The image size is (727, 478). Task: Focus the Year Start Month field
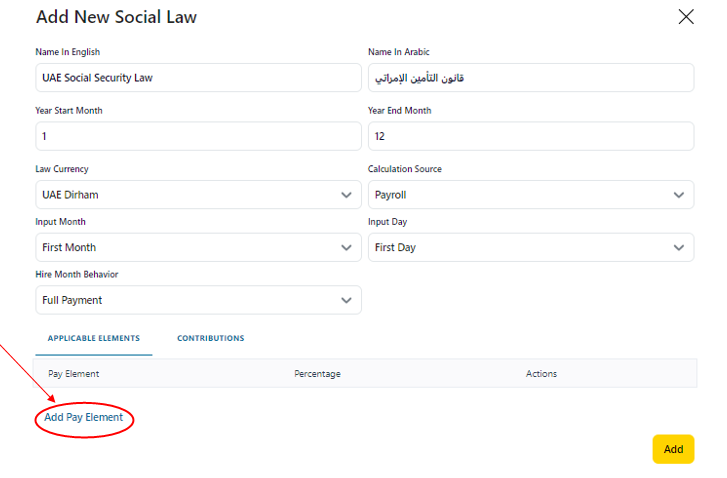(198, 136)
